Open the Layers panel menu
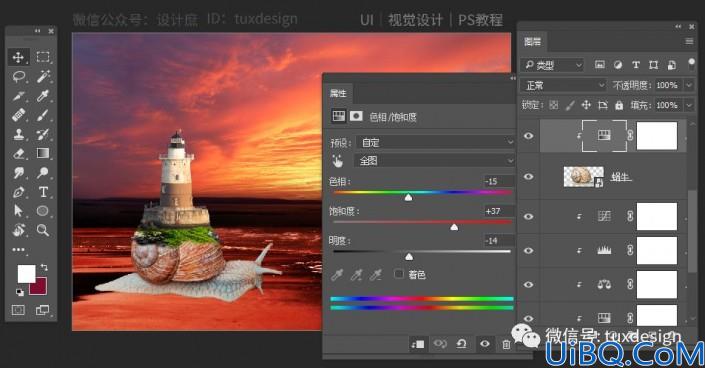705x368 pixels. point(689,41)
